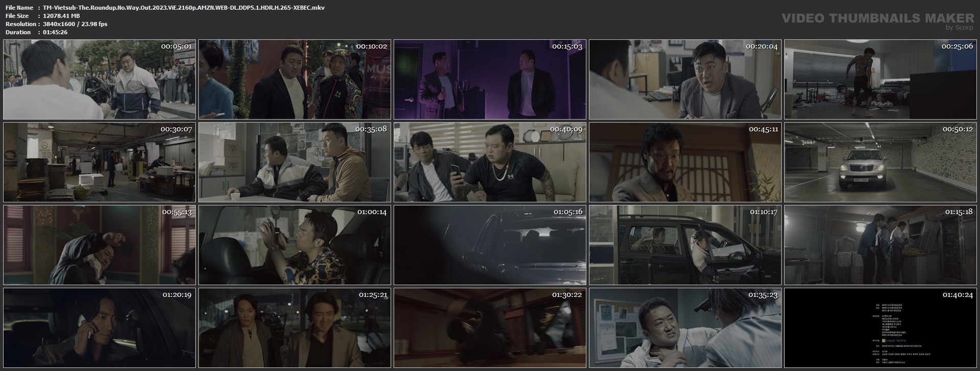
Task: Select the file size value 12078.41 MB
Action: tap(62, 16)
